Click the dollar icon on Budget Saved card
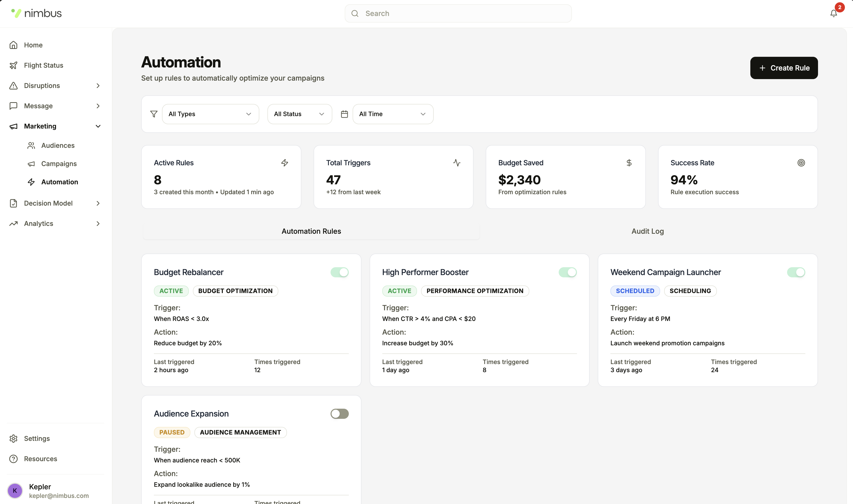This screenshot has height=504, width=853. tap(629, 163)
